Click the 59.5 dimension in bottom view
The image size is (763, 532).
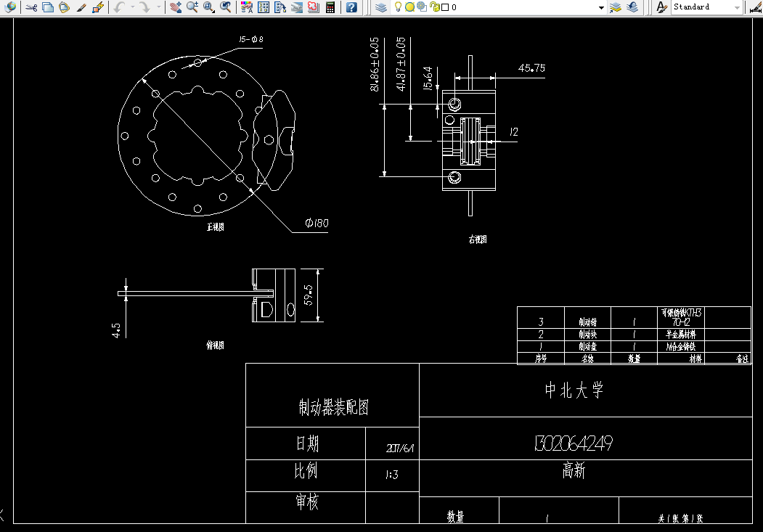tap(309, 295)
